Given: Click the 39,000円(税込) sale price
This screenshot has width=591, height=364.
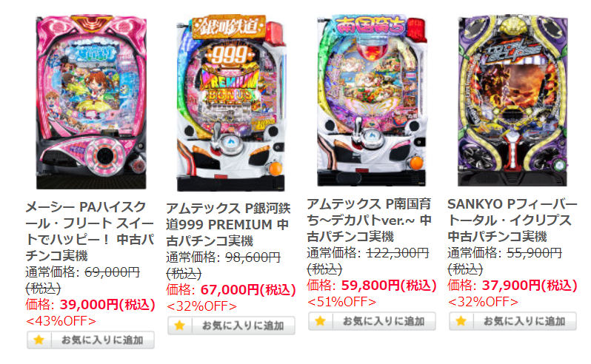Looking at the screenshot, I should [107, 305].
